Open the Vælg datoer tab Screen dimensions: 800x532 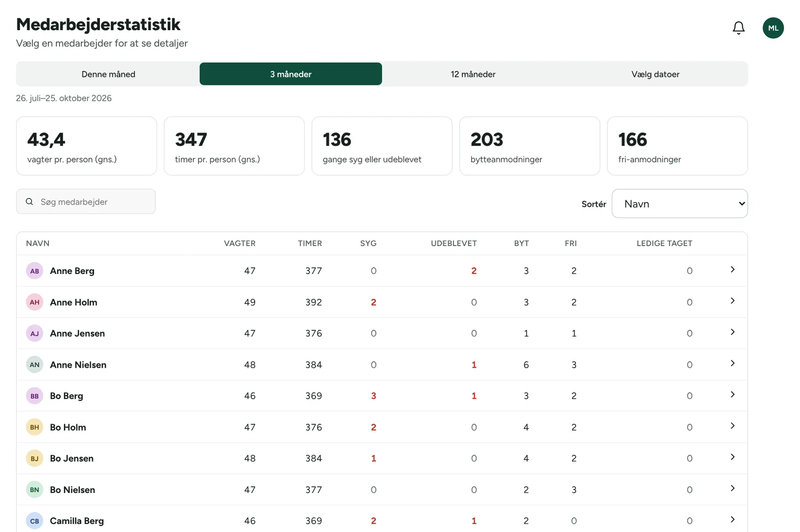pyautogui.click(x=656, y=74)
